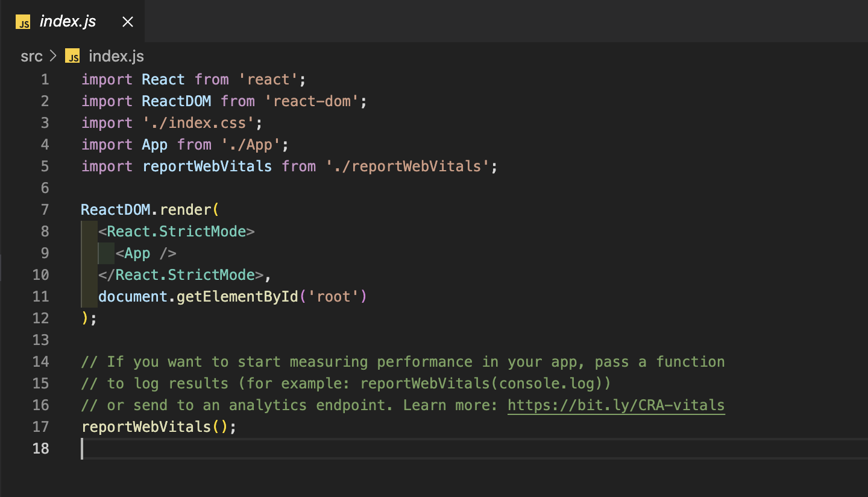868x497 pixels.
Task: Expand the breadcrumb chevron after src
Action: pos(53,57)
